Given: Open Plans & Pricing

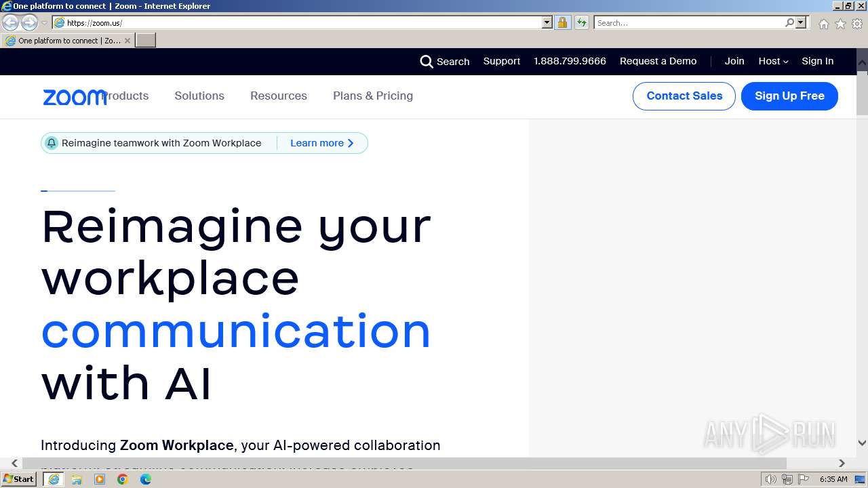Looking at the screenshot, I should 373,96.
